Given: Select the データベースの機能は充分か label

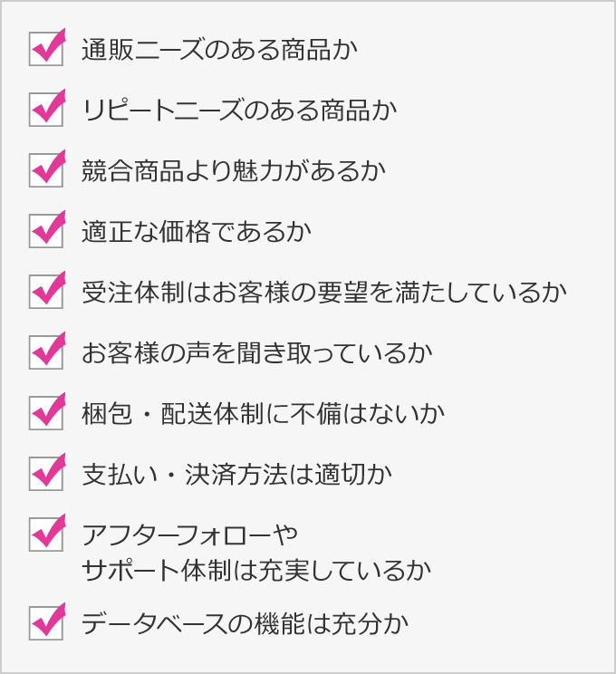Looking at the screenshot, I should click(245, 623).
